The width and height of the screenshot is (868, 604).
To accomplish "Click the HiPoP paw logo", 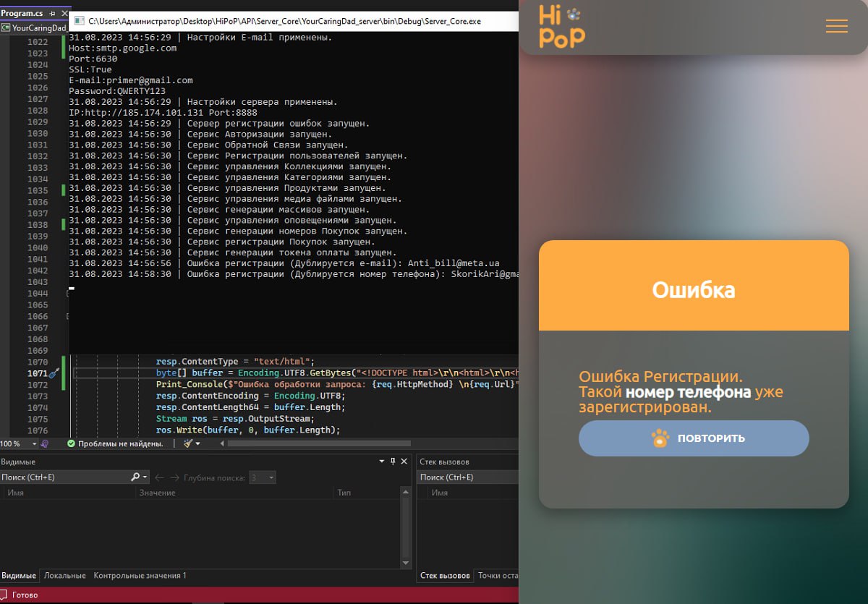I will coord(562,26).
